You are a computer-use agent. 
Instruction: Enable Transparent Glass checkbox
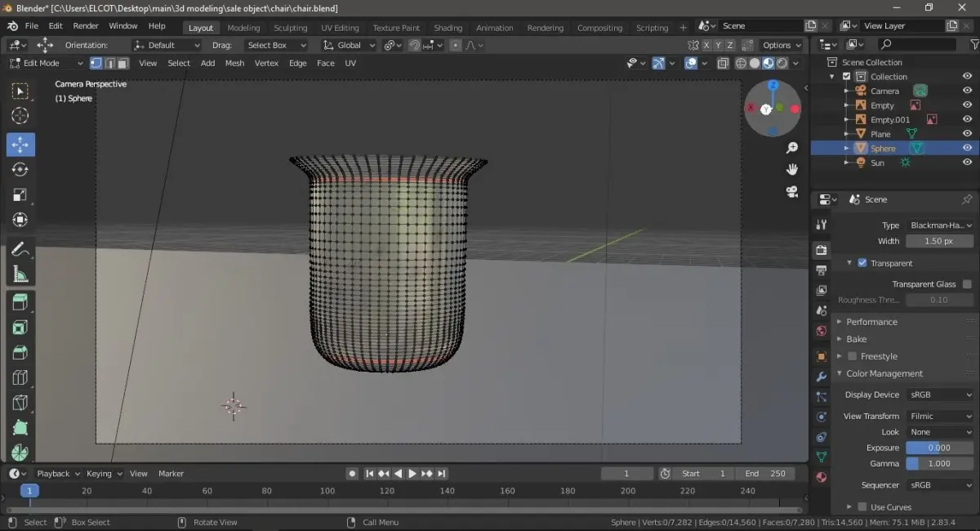[967, 284]
